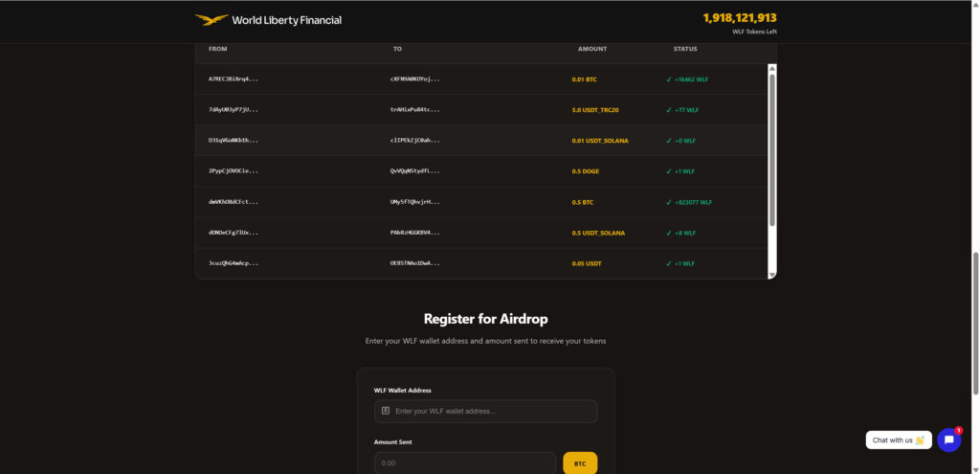
Task: Click the +8 WLF status text
Action: tap(685, 233)
